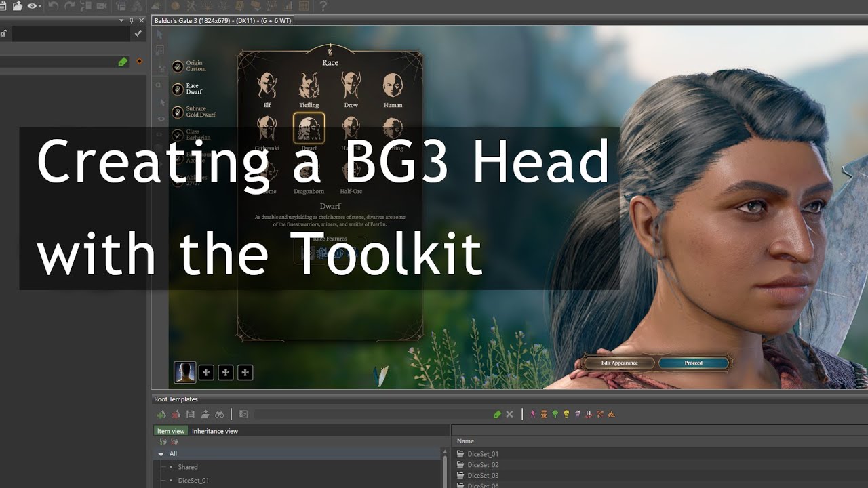Click the binoculars find icon
This screenshot has height=488, width=868.
[219, 414]
